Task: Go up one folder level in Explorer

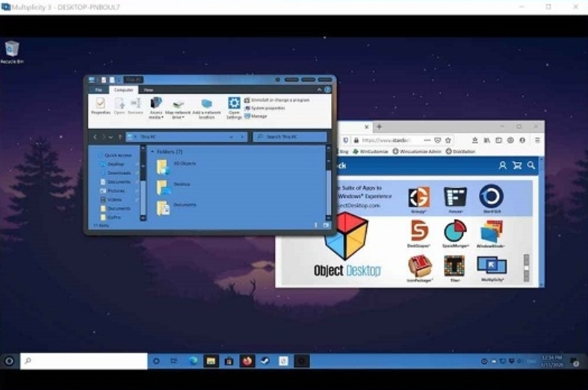Action: point(120,137)
